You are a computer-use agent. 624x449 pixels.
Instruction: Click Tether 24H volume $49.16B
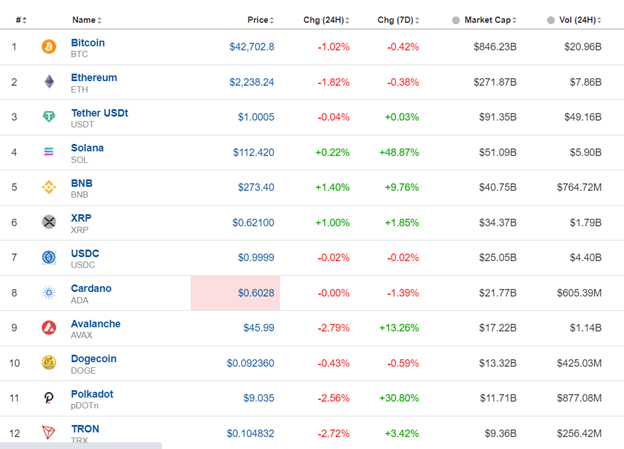tap(583, 117)
